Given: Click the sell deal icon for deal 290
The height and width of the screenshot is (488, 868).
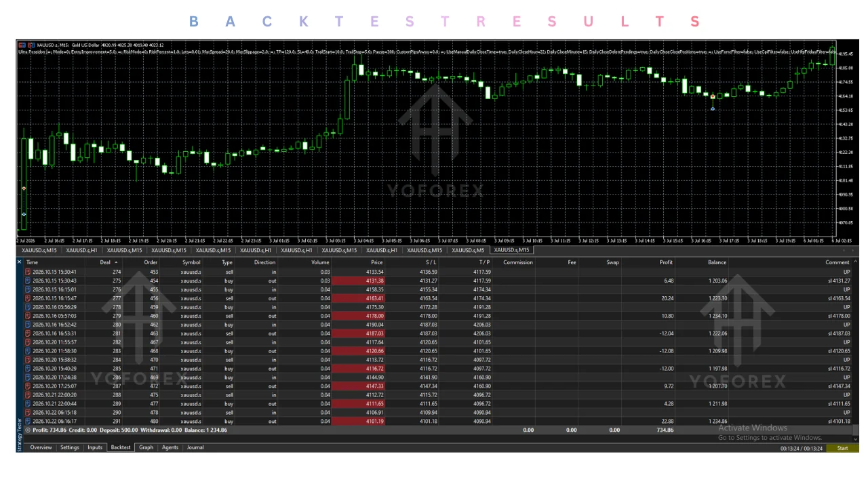Looking at the screenshot, I should [28, 413].
